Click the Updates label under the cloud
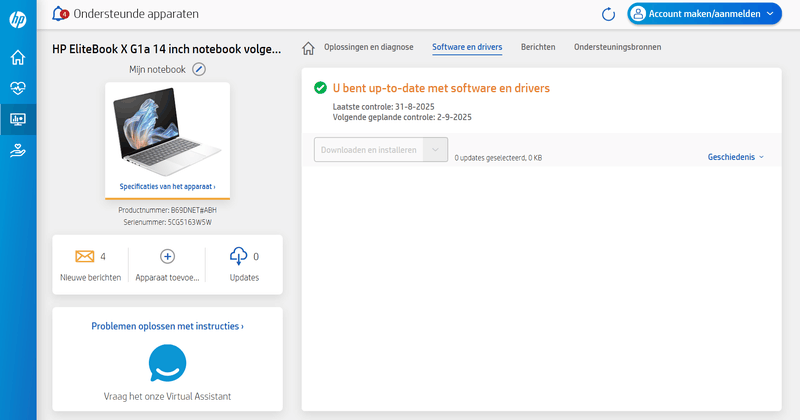Image resolution: width=800 pixels, height=420 pixels. point(244,278)
